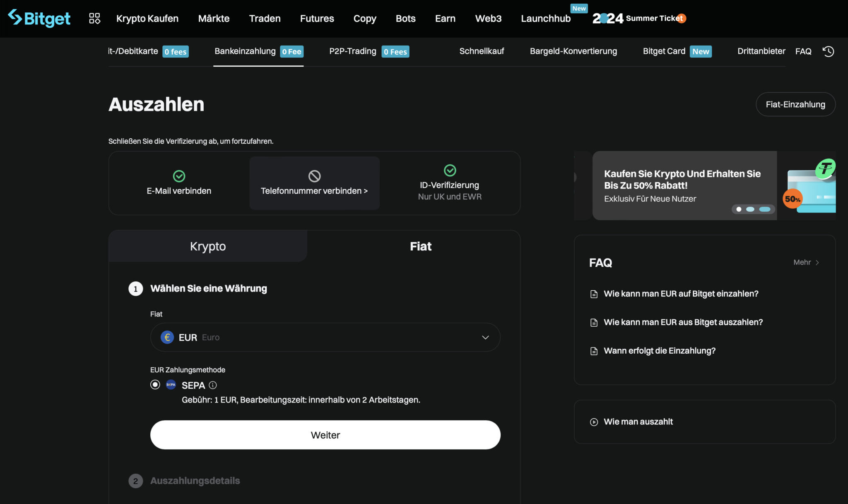Click the document icon next to EUR-Einzahlung FAQ entry

tap(594, 294)
